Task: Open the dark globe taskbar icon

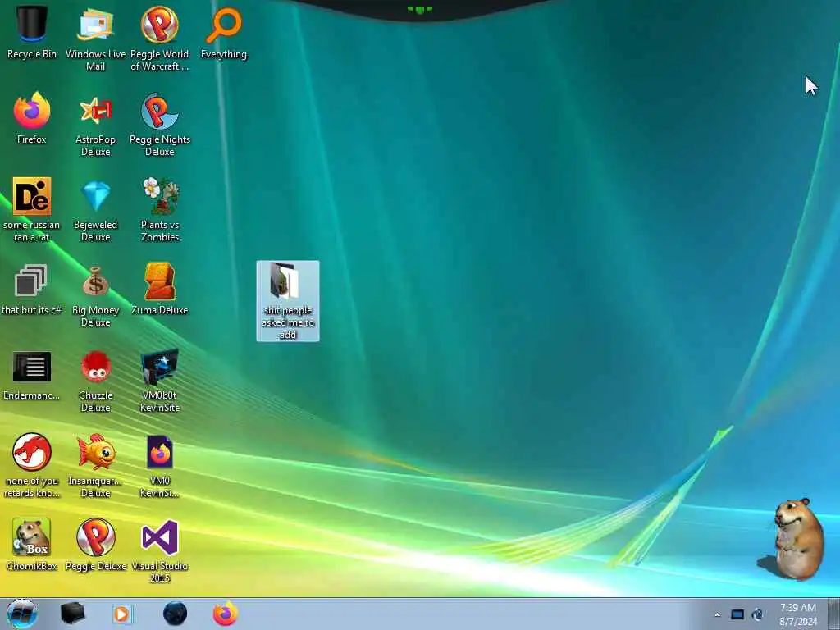Action: pos(175,614)
